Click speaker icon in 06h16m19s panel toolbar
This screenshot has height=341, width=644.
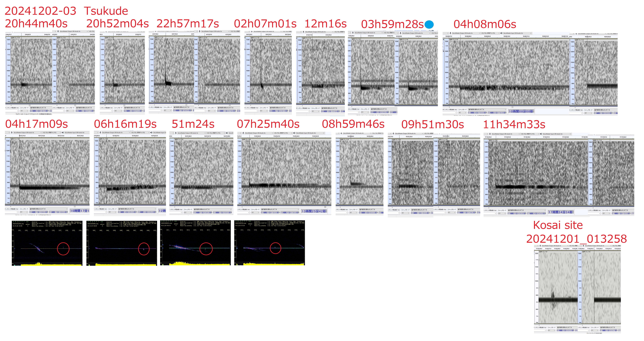[x=151, y=133]
